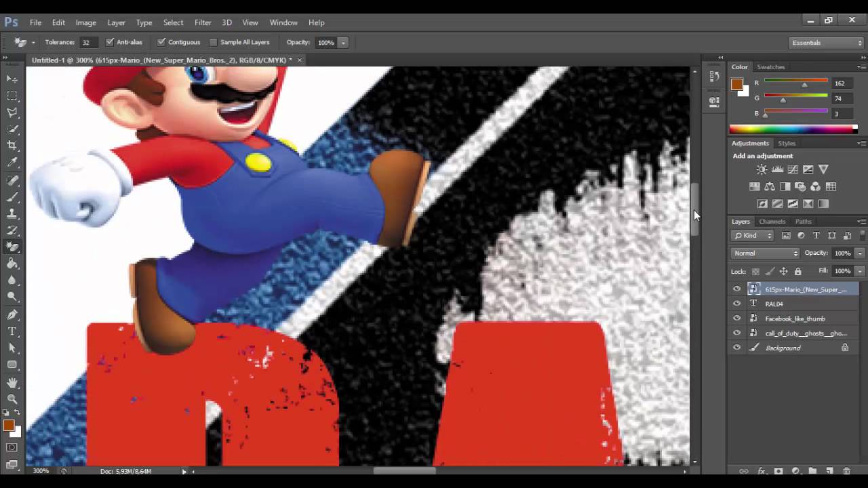Click the layer style fx icon
Image resolution: width=868 pixels, height=488 pixels.
(762, 471)
